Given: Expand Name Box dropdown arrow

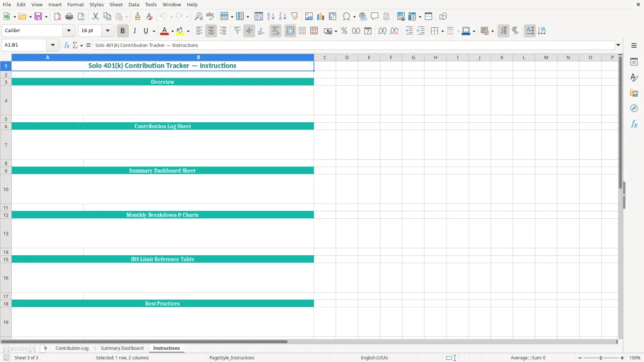Looking at the screenshot, I should pos(53,46).
